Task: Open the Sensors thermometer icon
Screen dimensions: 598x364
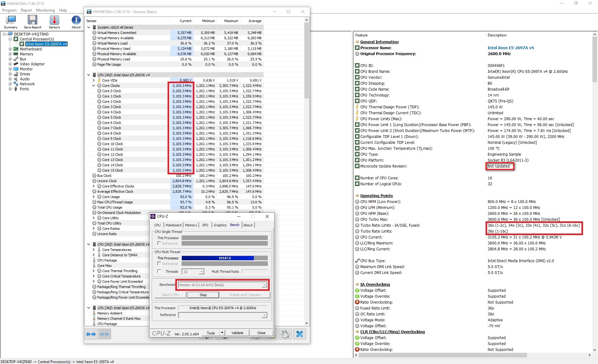Action: coord(54,22)
